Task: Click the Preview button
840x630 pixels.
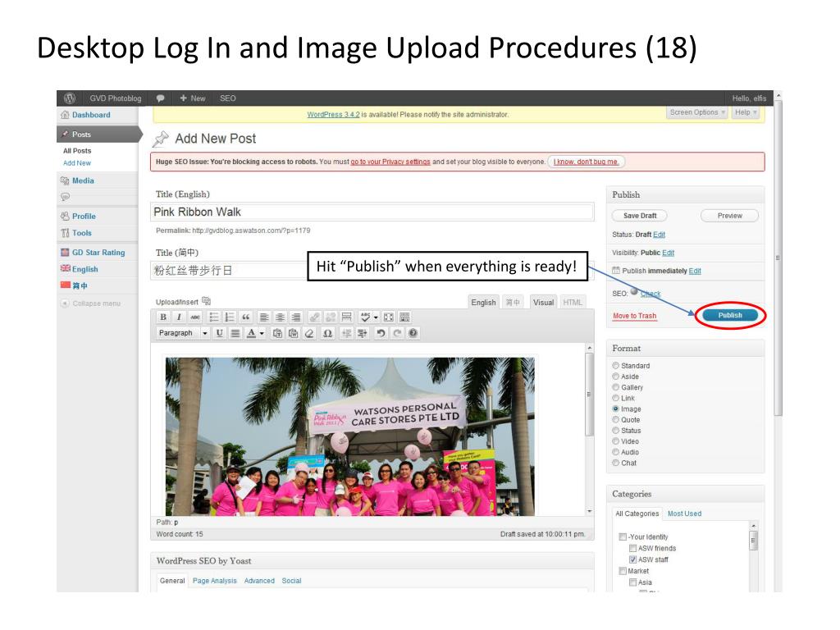Action: coord(729,216)
